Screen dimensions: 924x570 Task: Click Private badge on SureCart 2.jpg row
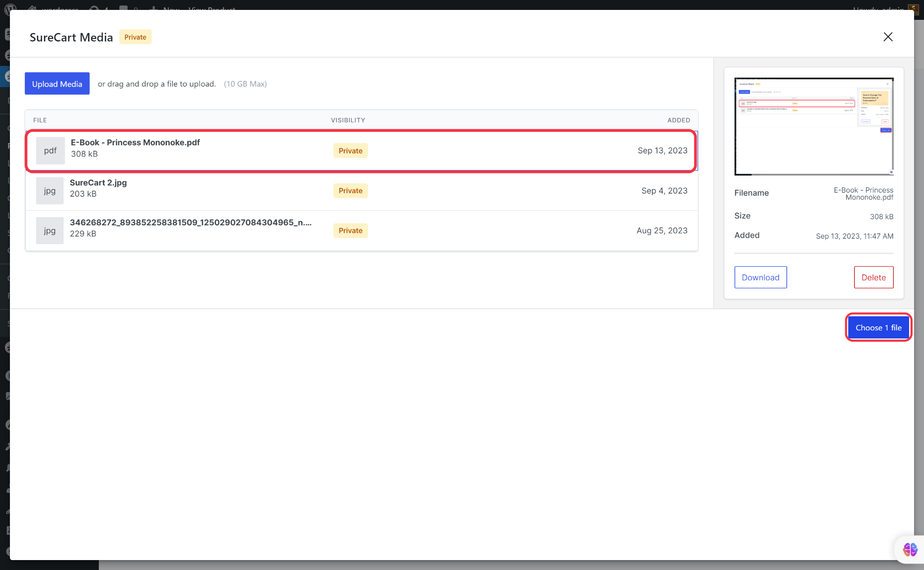tap(350, 190)
